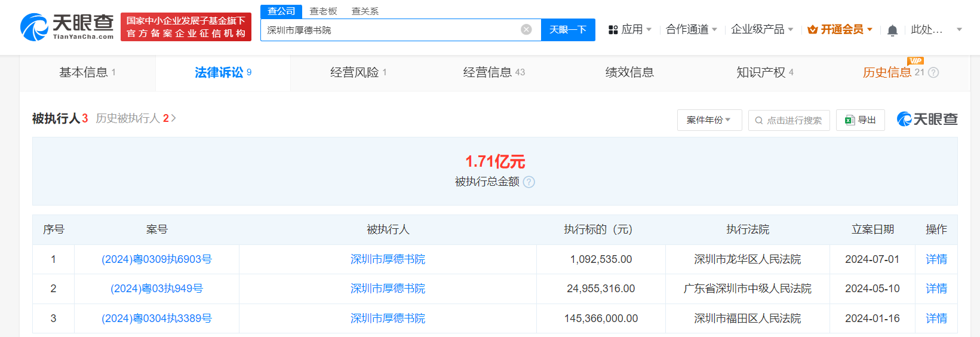980x337 pixels.
Task: Open the notification bell icon
Action: point(892,30)
